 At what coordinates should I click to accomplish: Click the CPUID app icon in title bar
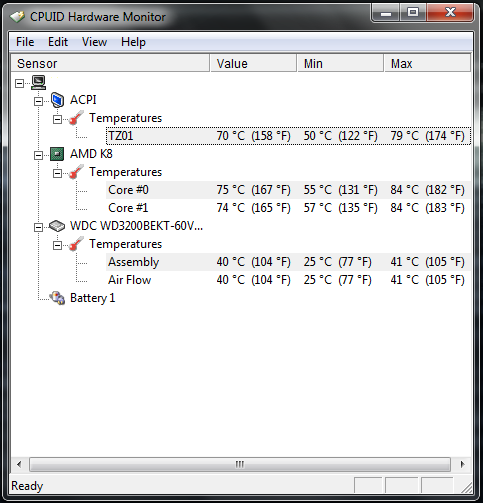(x=17, y=17)
